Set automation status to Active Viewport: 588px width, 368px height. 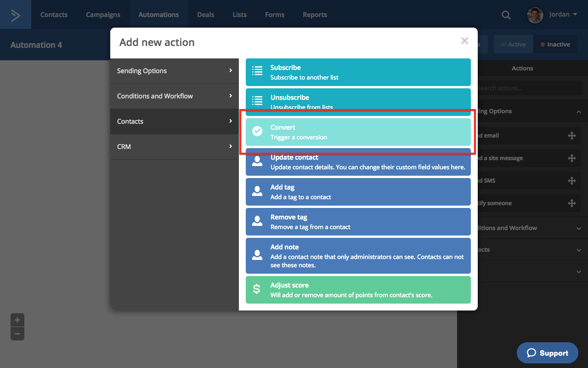(513, 45)
